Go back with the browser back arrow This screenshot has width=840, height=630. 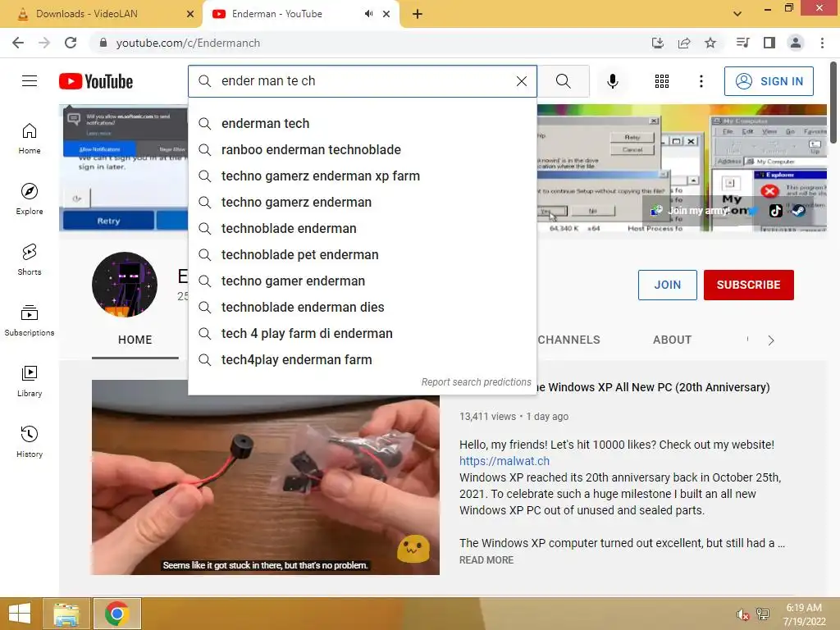18,43
